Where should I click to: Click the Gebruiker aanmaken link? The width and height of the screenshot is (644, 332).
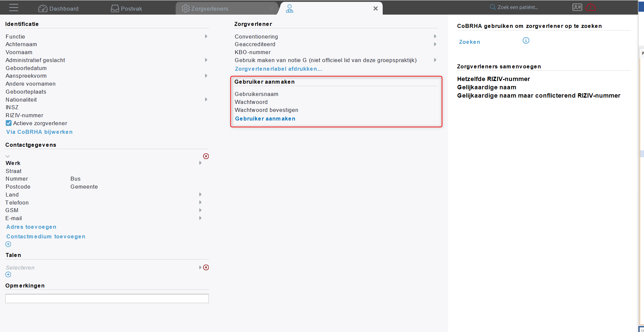[x=265, y=119]
